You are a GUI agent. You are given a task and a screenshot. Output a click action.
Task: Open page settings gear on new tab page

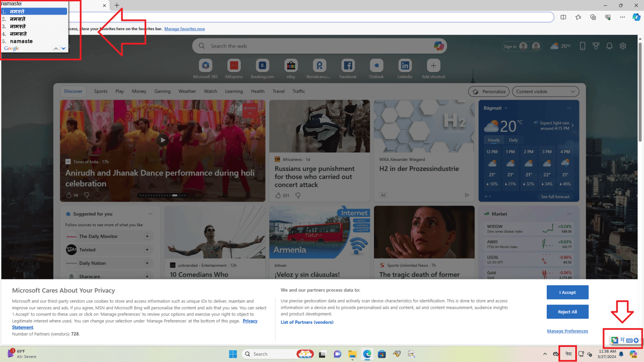[x=623, y=46]
